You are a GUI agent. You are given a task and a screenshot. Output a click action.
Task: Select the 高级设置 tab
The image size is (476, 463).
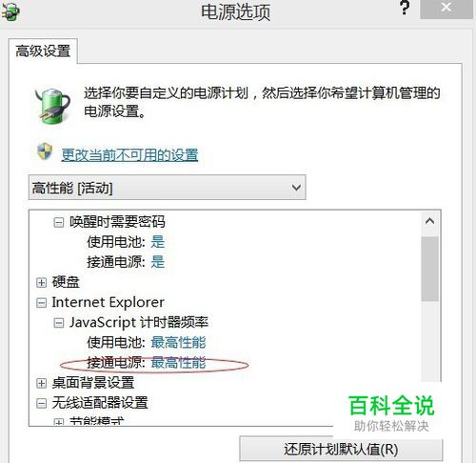pos(43,51)
